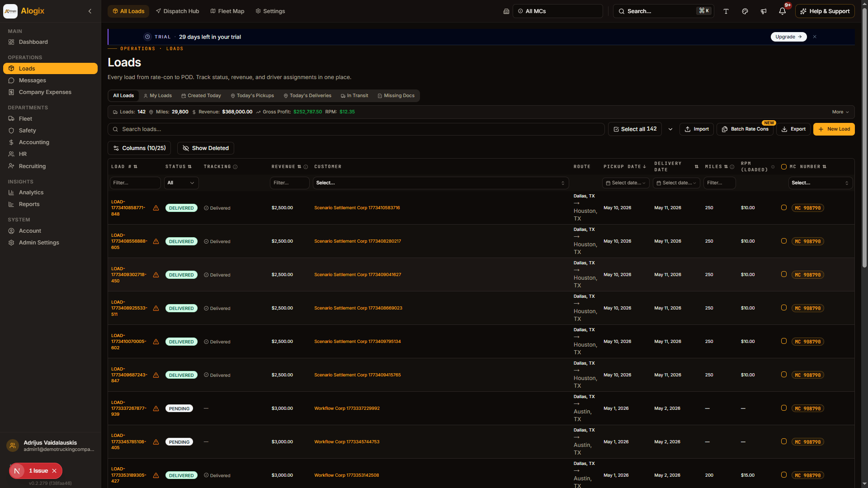Screen dimensions: 868x488
Task: Sort by Pickup Date arrow
Action: 644,167
